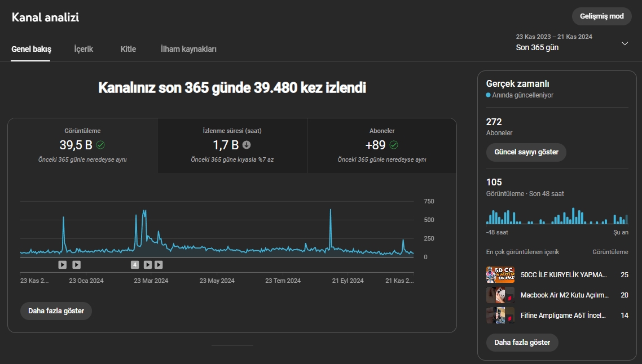
Task: Click the last video marker near 23 Mar 2024
Action: 159,265
